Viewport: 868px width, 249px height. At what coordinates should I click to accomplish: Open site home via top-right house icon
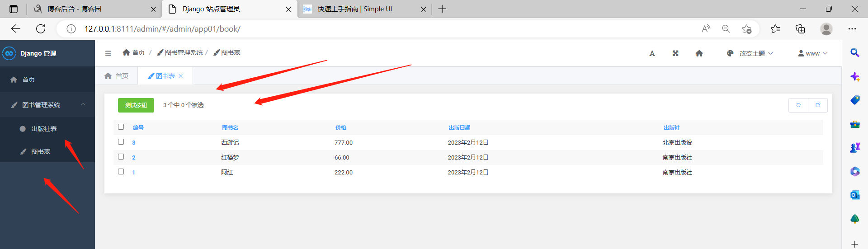(x=699, y=53)
